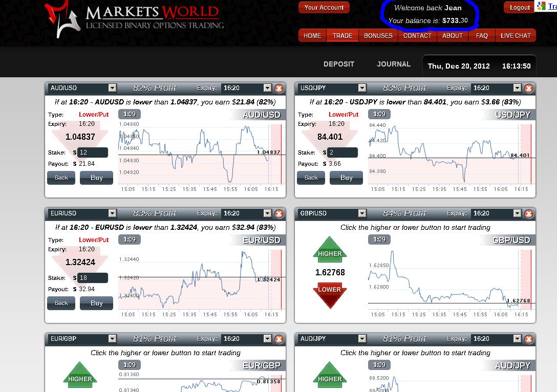The image size is (557, 392).
Task: Open the CONTACT menu item
Action: (x=417, y=35)
